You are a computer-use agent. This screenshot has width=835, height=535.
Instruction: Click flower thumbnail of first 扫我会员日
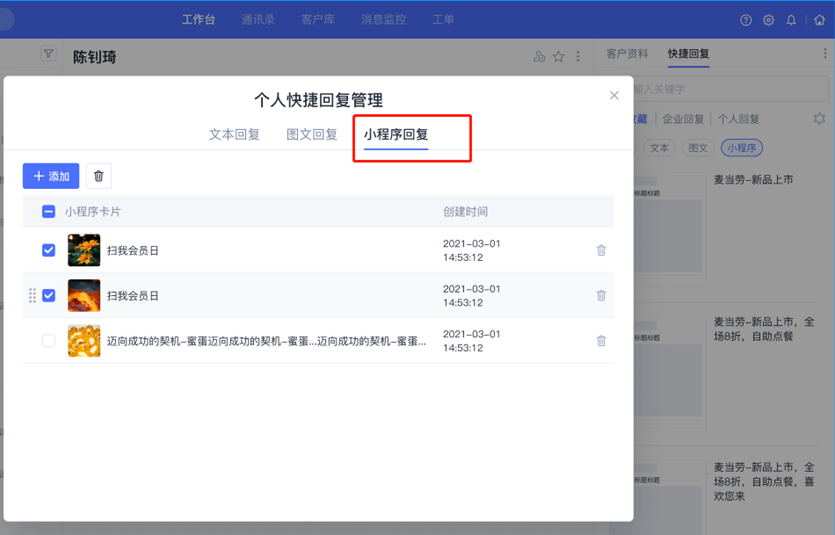(84, 250)
